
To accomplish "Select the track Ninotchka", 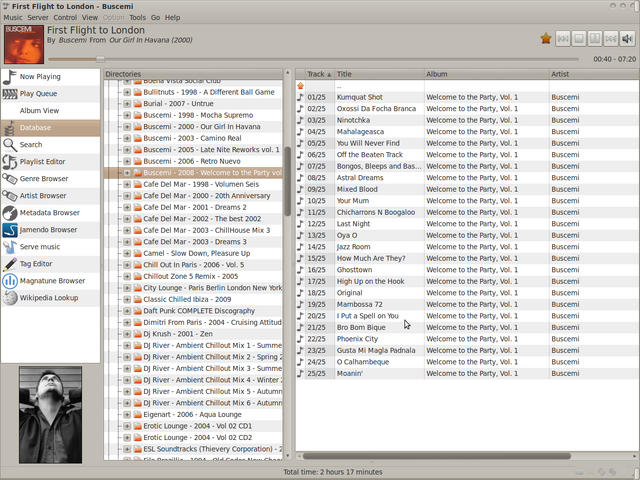I will 467,120.
